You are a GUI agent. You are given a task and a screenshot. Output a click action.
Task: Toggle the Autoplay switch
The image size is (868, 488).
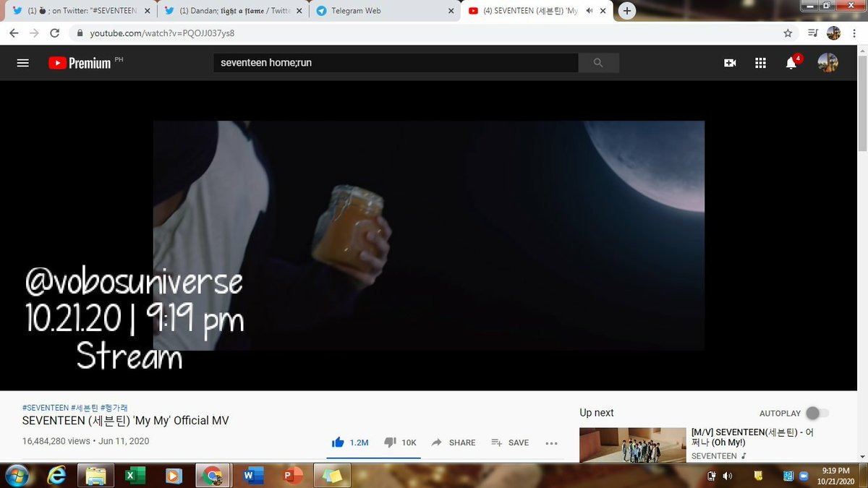point(817,413)
